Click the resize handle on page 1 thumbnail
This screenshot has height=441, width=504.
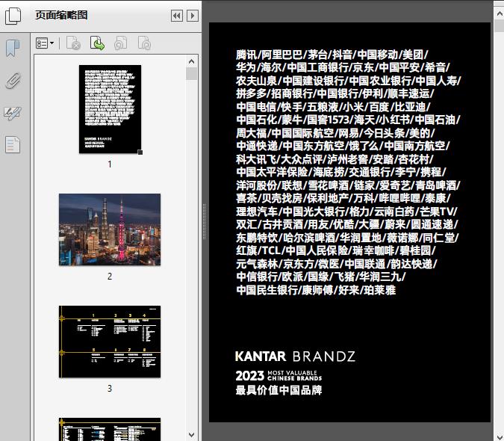pos(140,152)
